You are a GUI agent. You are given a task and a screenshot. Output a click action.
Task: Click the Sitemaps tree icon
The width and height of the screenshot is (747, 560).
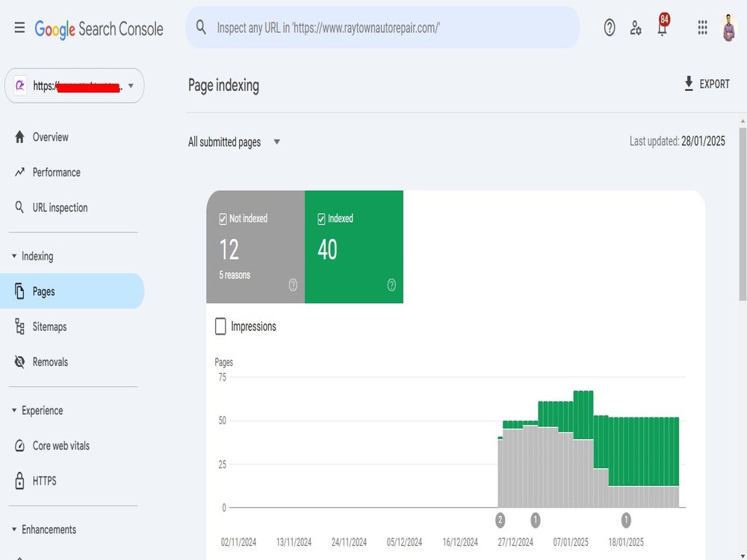pos(19,326)
